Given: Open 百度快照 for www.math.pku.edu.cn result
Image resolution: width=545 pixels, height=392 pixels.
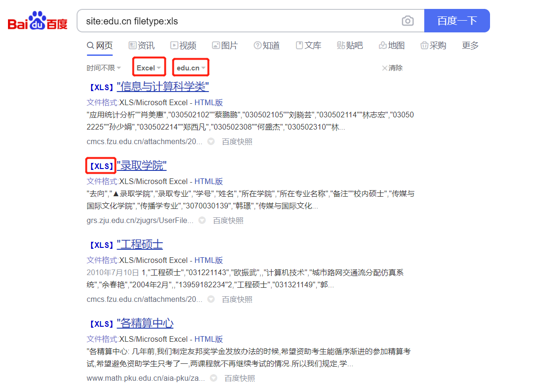Looking at the screenshot, I should click(x=240, y=378).
